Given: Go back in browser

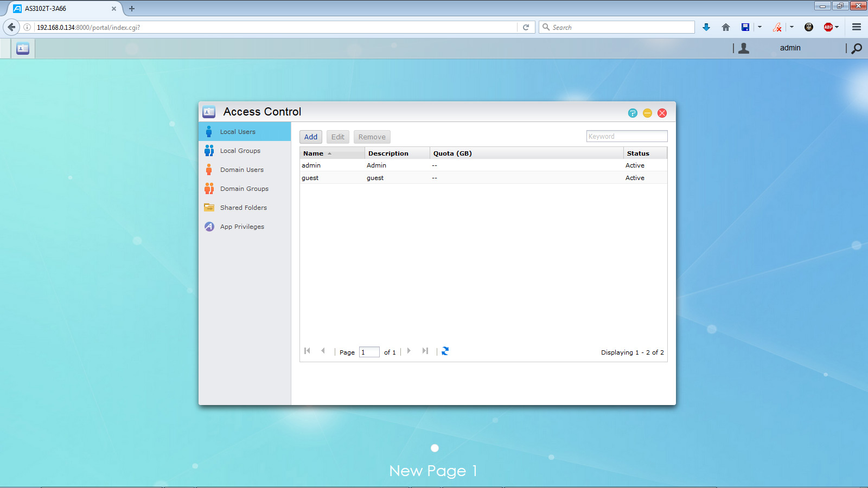Looking at the screenshot, I should point(11,27).
